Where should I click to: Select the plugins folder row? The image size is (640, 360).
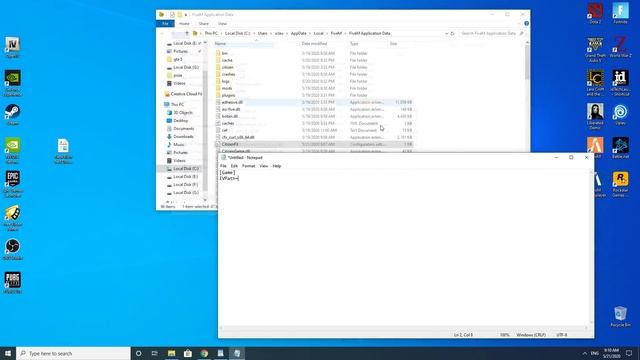point(313,95)
